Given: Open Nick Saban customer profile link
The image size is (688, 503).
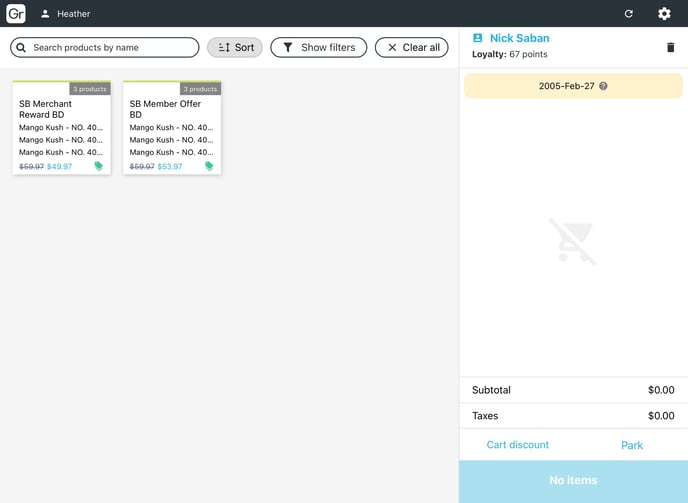Looking at the screenshot, I should coord(519,38).
